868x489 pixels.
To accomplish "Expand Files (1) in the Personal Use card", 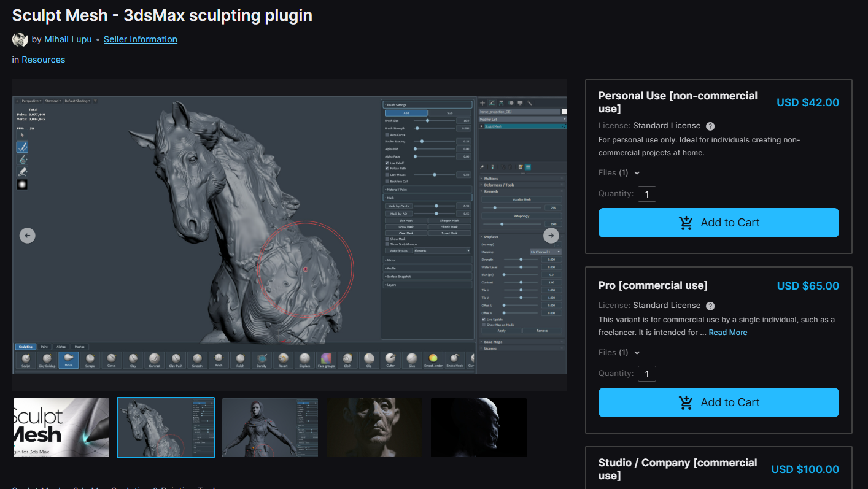I will pos(619,173).
